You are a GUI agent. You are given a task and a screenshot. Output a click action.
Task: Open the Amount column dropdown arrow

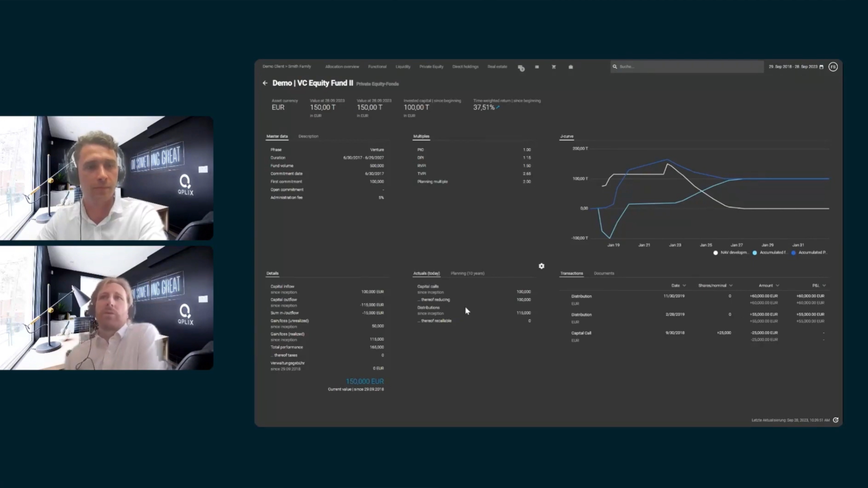pyautogui.click(x=778, y=286)
